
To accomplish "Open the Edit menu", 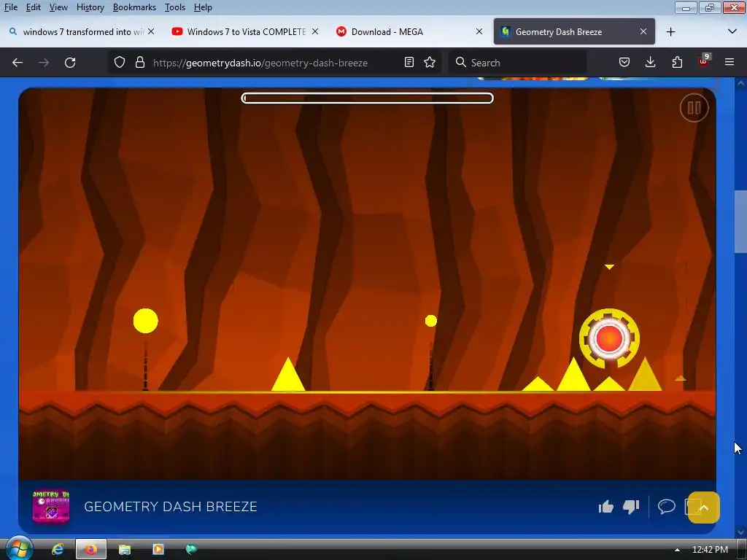I will (34, 7).
